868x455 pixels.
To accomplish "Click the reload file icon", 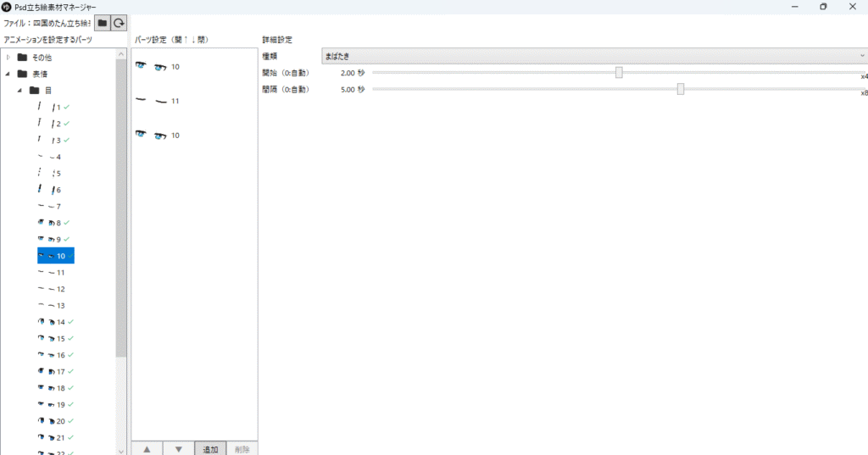I will click(120, 23).
